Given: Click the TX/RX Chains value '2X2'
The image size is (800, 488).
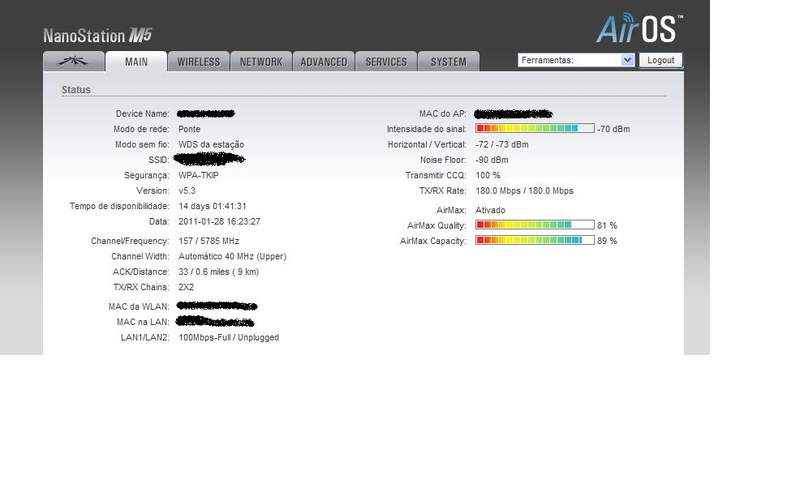Looking at the screenshot, I should (x=186, y=287).
